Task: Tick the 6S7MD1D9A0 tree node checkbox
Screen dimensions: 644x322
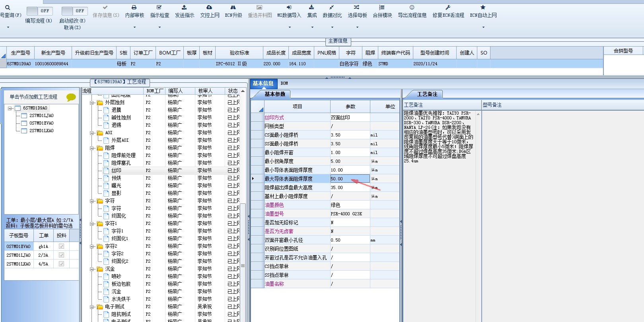Action: [18, 108]
